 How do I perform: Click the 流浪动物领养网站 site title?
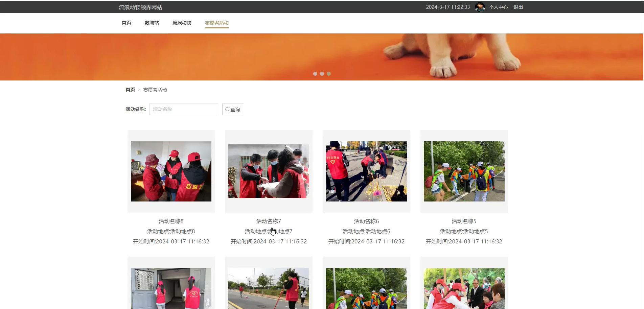tap(140, 7)
